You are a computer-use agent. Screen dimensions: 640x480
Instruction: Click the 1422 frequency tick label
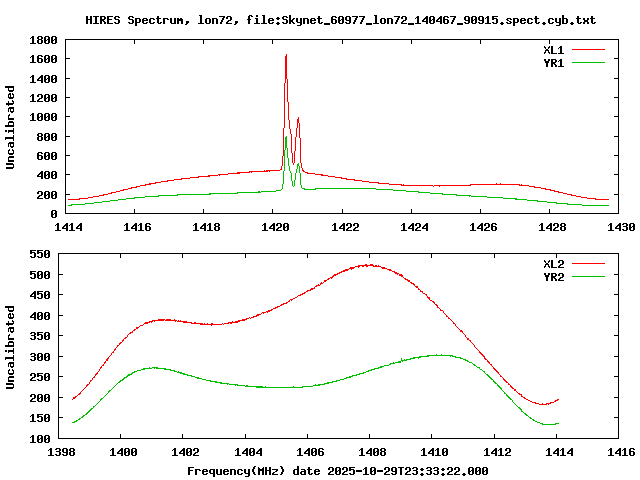tap(344, 227)
